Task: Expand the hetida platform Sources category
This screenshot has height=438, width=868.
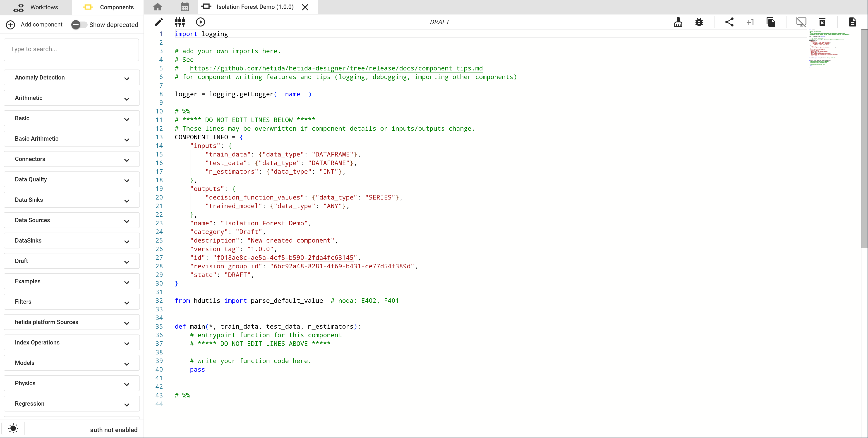Action: [72, 322]
